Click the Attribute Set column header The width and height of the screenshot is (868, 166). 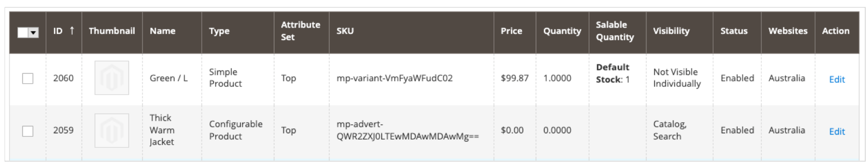301,31
